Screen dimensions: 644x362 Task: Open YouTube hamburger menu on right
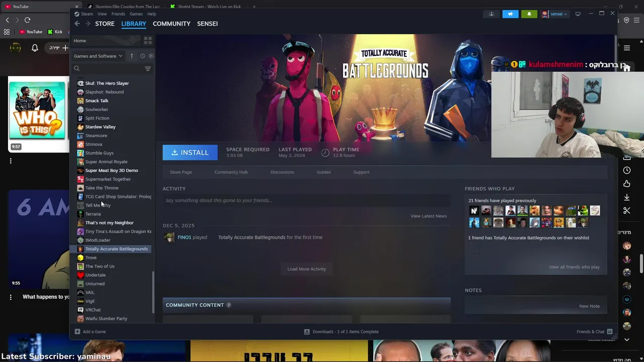click(627, 48)
